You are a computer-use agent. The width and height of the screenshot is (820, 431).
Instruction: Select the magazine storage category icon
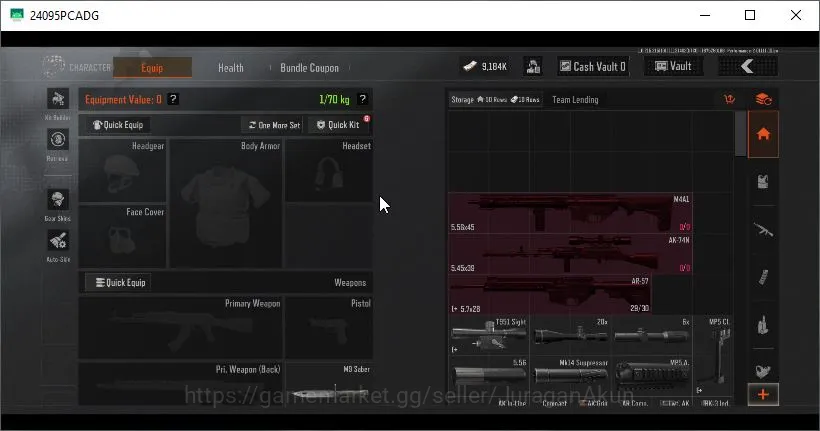coord(763,277)
